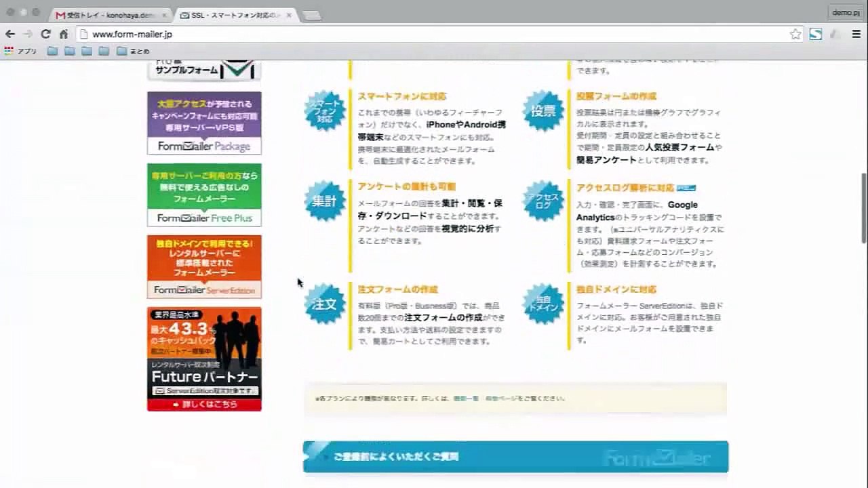
Task: Open the Chrome hamburger menu
Action: point(856,34)
